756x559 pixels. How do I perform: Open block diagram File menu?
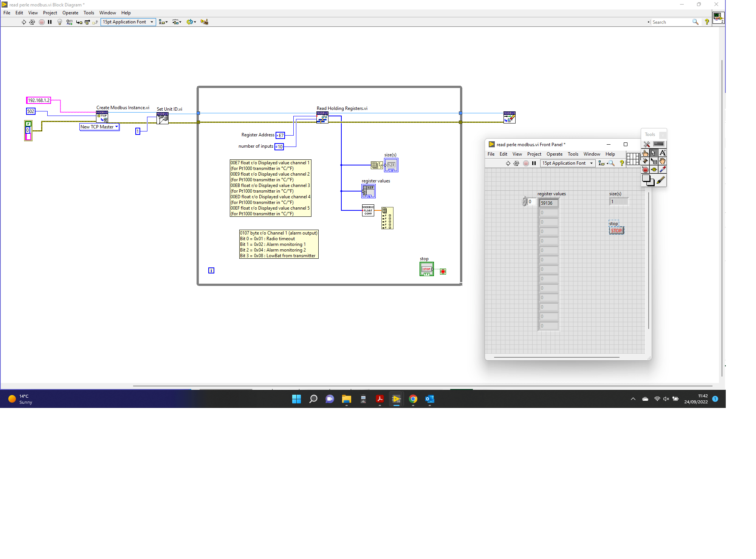7,13
